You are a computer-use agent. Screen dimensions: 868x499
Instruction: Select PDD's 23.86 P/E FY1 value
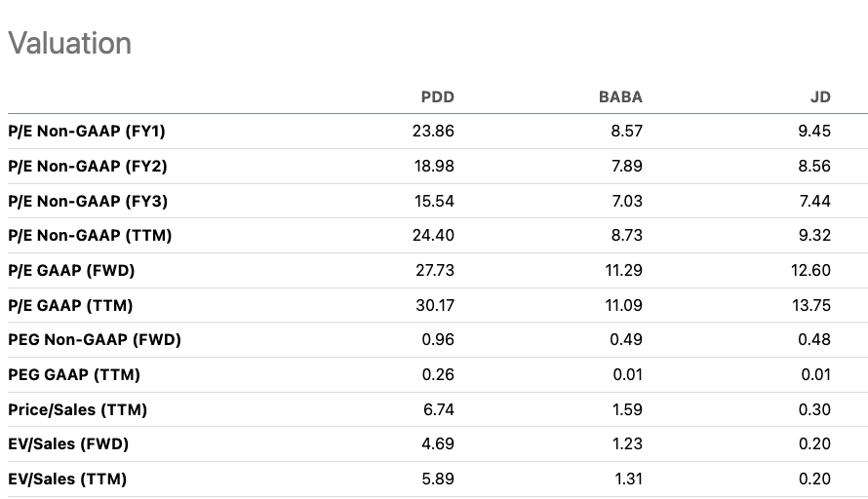pos(433,132)
